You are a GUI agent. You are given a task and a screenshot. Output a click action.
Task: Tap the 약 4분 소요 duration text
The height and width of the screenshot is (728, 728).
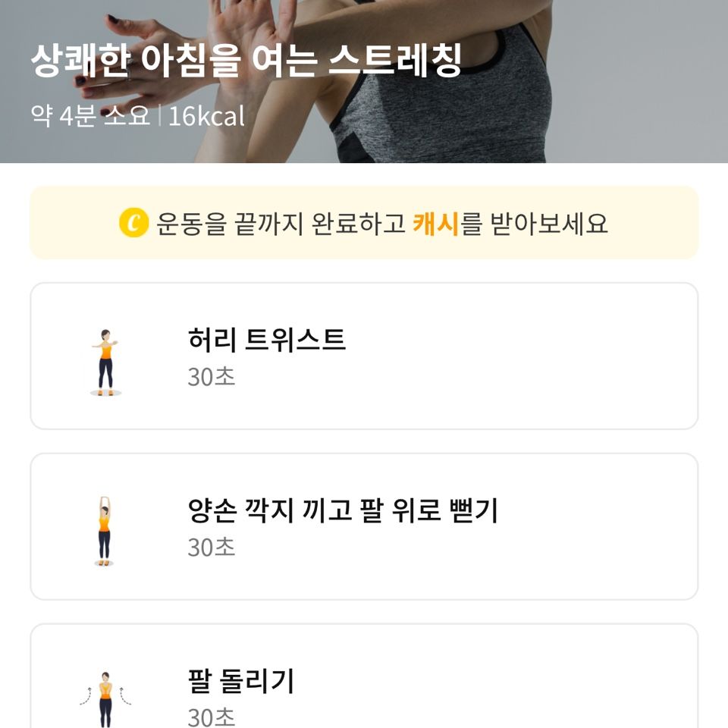point(90,115)
